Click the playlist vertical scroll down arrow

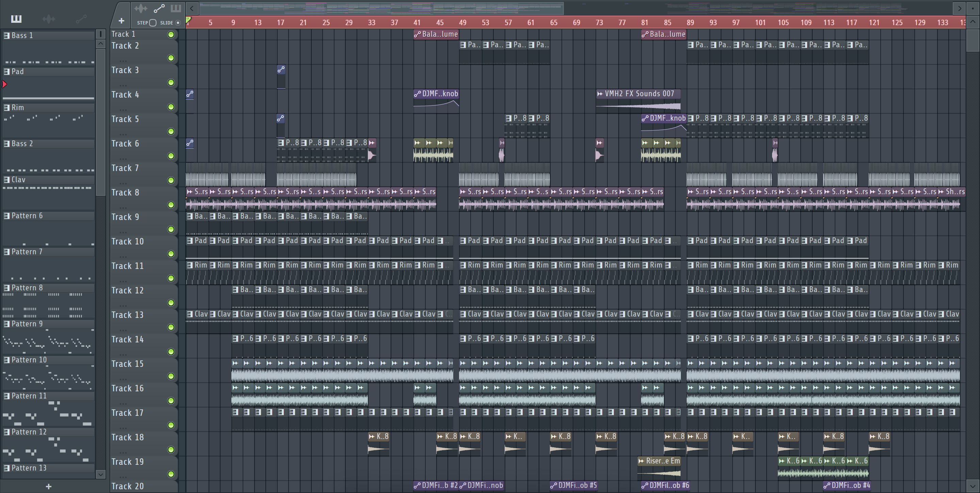coord(973,486)
